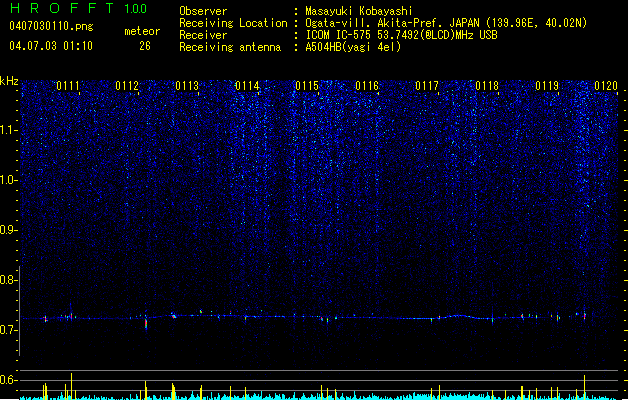629x400 pixels.
Task: Click the Receiving antenna label
Action: (230, 47)
